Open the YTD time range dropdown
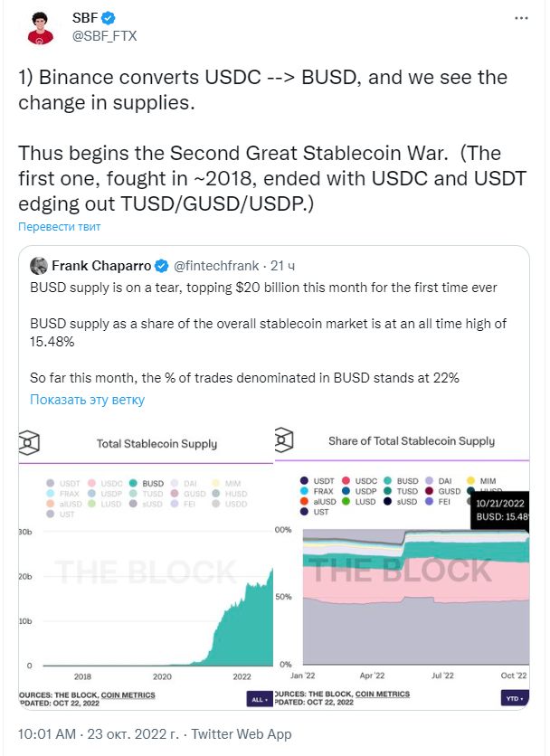Viewport: 550px width, 756px height. pyautogui.click(x=515, y=698)
